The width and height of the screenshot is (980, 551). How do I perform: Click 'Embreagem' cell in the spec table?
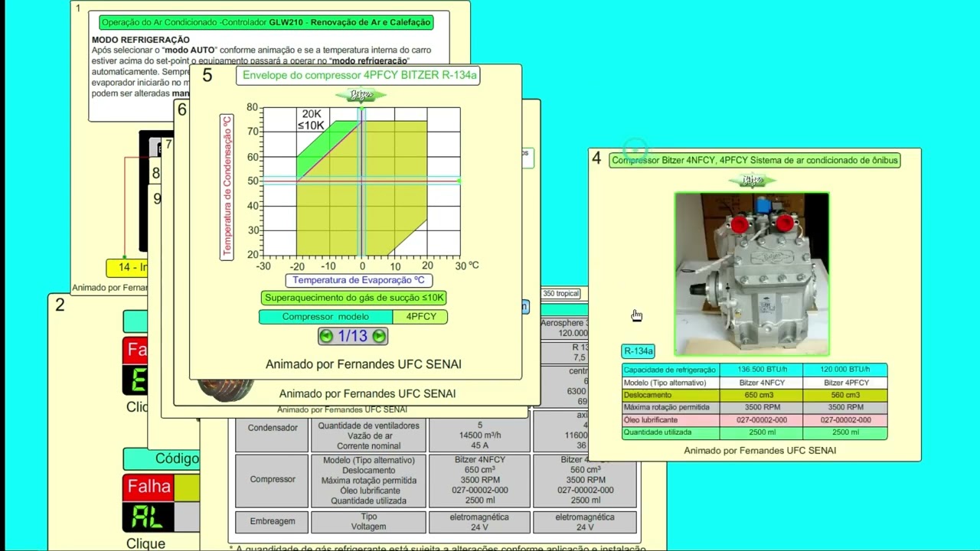[x=273, y=521]
